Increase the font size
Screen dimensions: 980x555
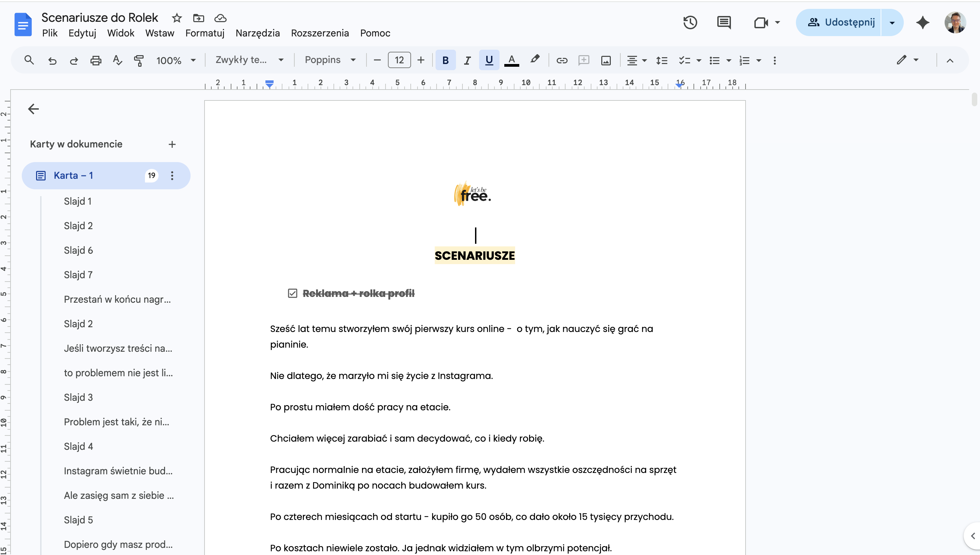point(421,60)
